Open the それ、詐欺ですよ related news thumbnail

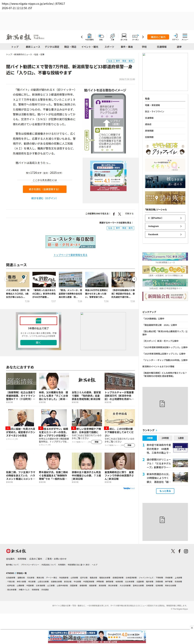pos(44,279)
